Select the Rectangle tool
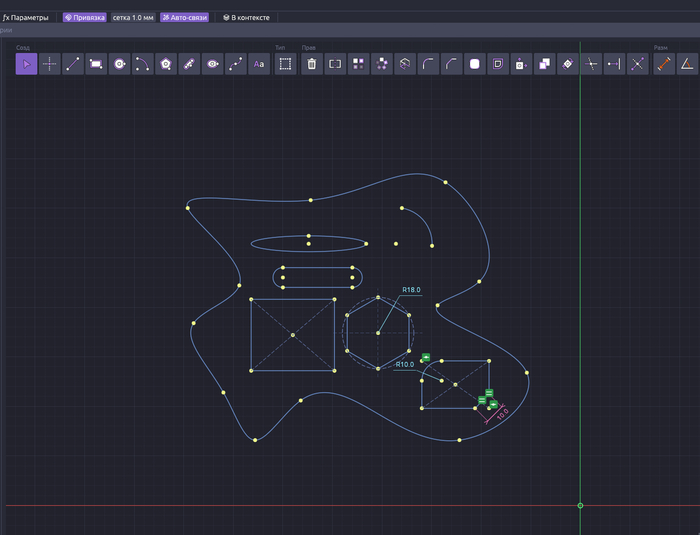700x535 pixels. coord(96,64)
